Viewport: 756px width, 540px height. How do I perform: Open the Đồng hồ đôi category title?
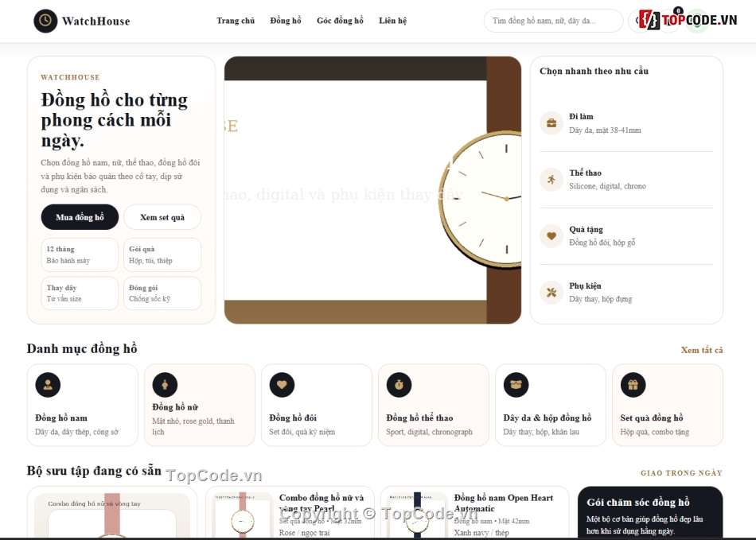click(293, 418)
